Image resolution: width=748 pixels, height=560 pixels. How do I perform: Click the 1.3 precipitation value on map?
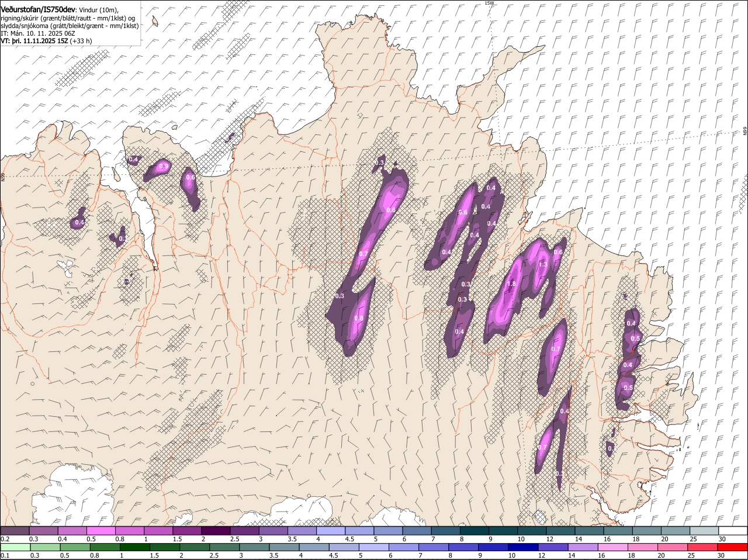tap(543, 264)
